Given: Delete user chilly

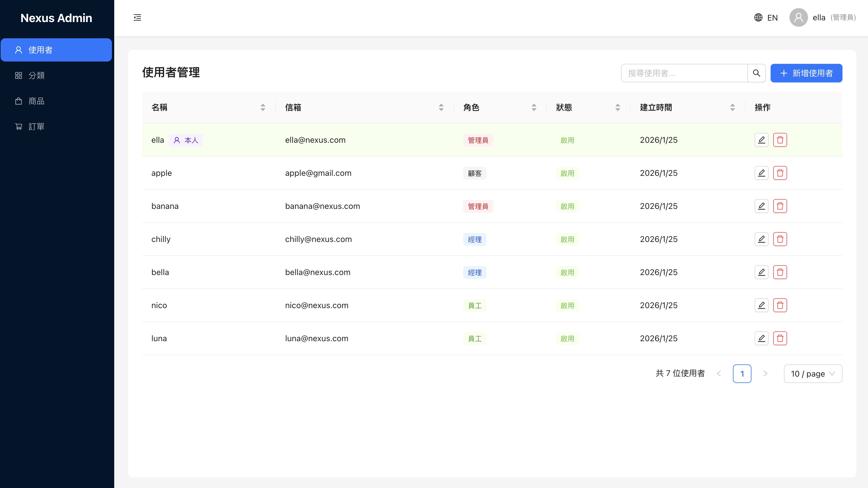Looking at the screenshot, I should (x=780, y=239).
